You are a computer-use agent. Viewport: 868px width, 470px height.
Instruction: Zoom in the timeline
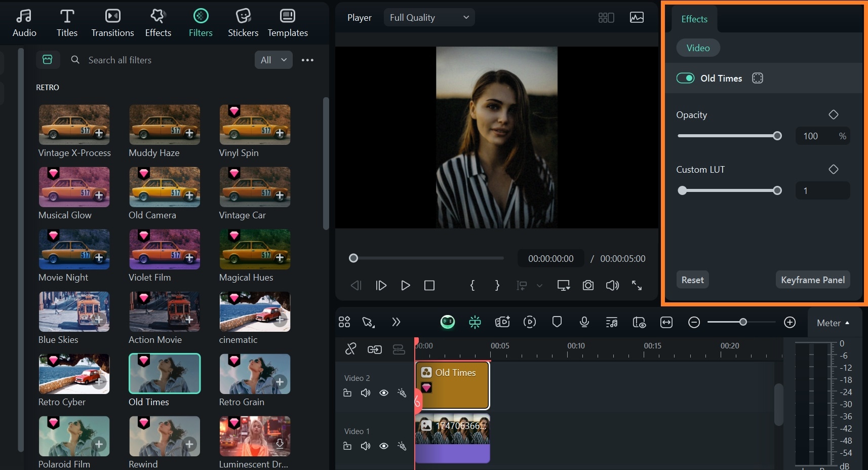pyautogui.click(x=790, y=322)
